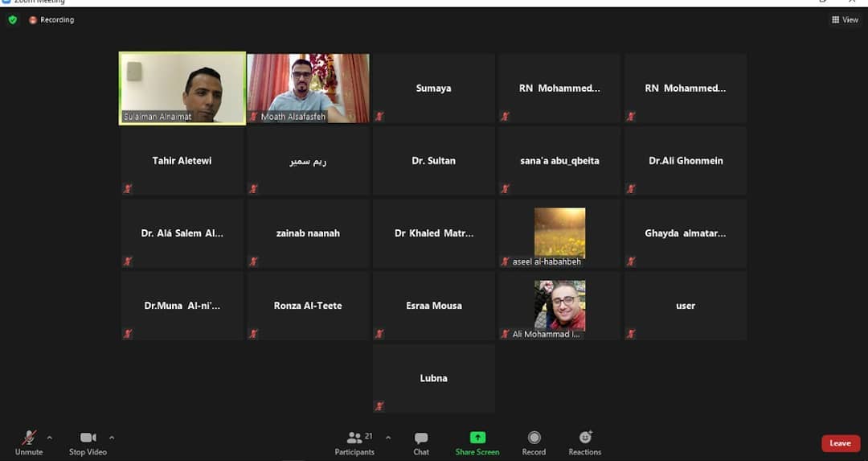
Task: Click the green encryption shield icon
Action: (13, 19)
